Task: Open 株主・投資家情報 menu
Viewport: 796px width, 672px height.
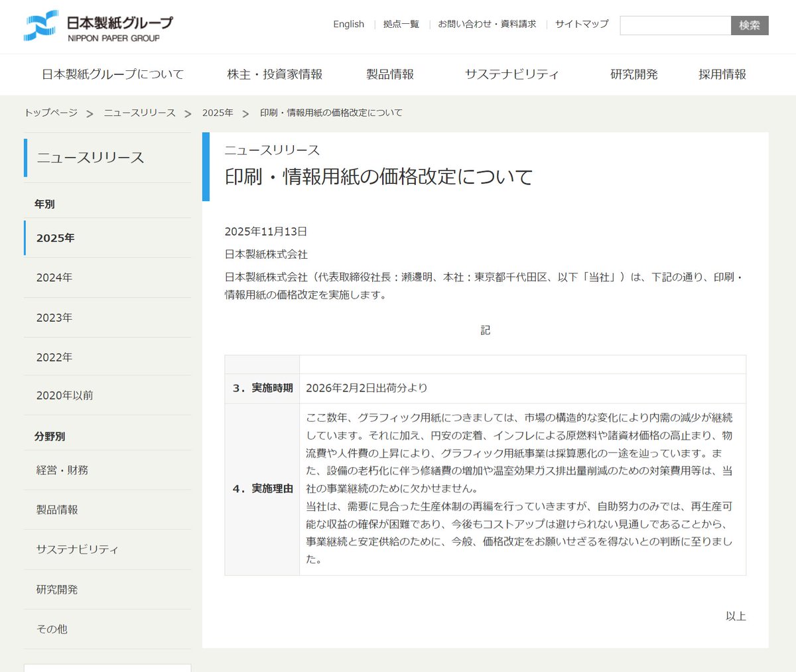Action: point(275,74)
